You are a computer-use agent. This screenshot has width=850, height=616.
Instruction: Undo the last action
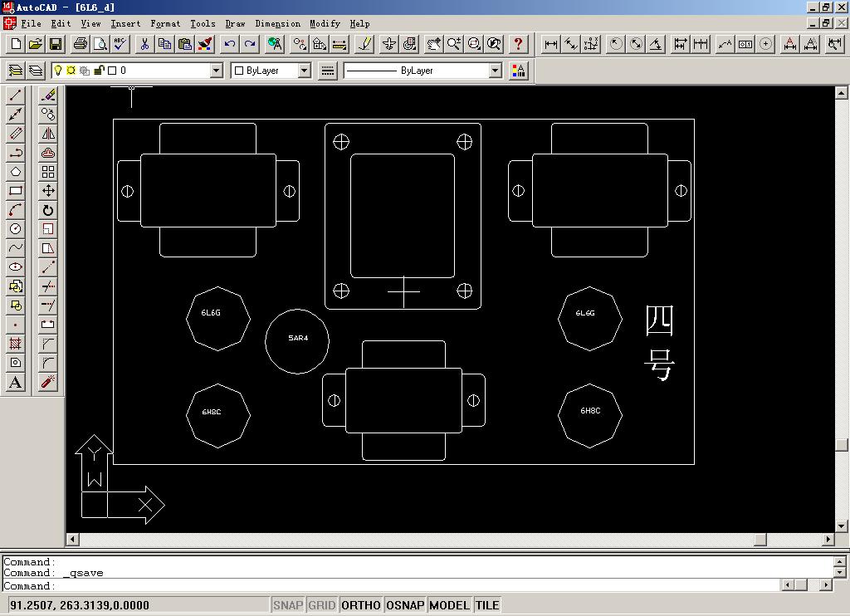[x=230, y=44]
